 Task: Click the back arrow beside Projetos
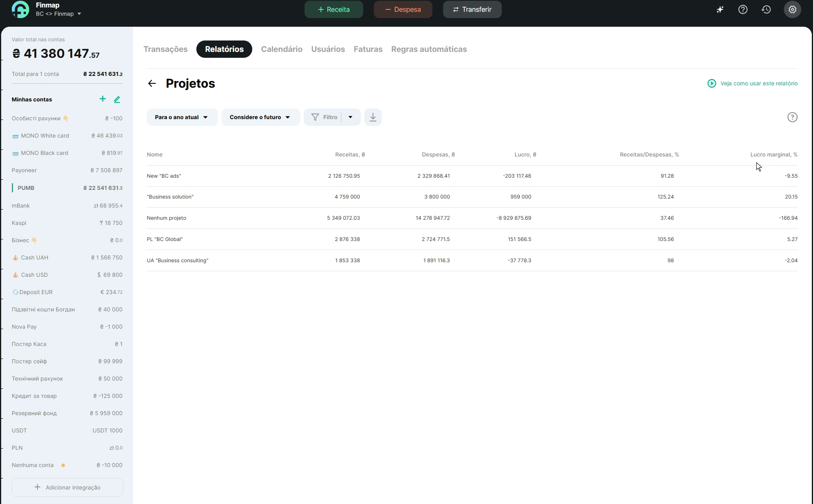tap(152, 83)
